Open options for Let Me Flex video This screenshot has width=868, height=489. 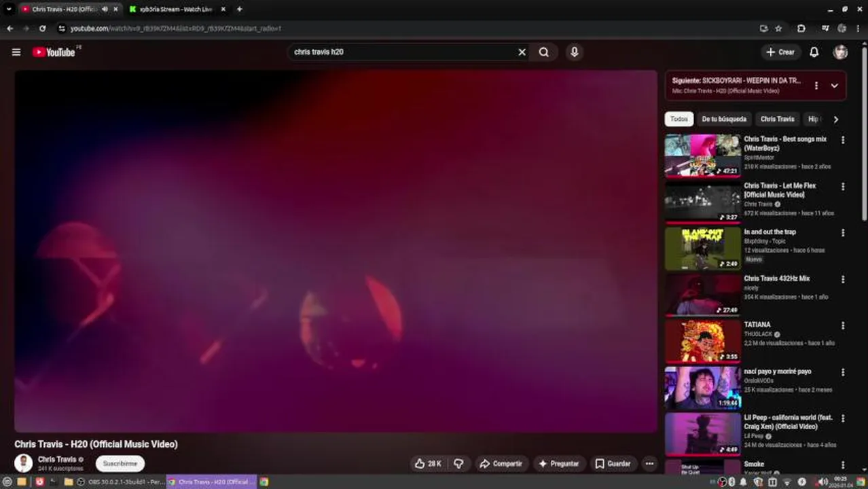pyautogui.click(x=843, y=186)
